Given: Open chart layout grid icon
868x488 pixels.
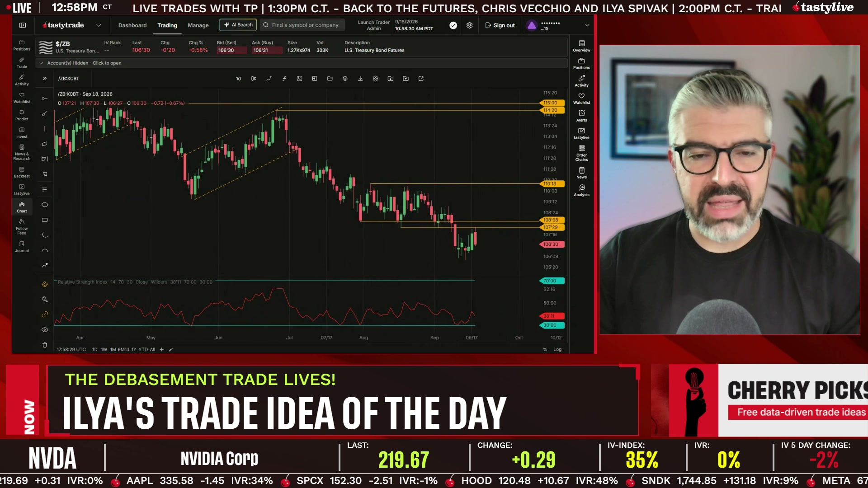Looking at the screenshot, I should pos(315,79).
